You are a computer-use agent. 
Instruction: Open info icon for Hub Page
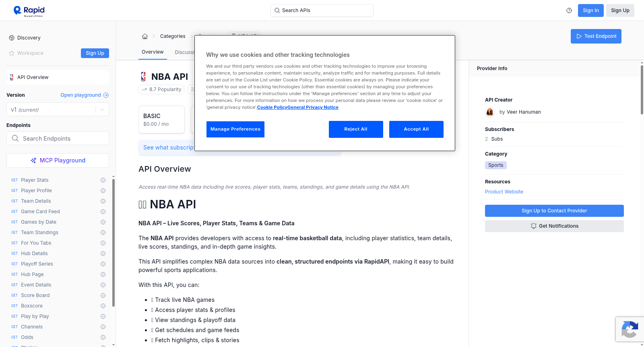pyautogui.click(x=103, y=274)
